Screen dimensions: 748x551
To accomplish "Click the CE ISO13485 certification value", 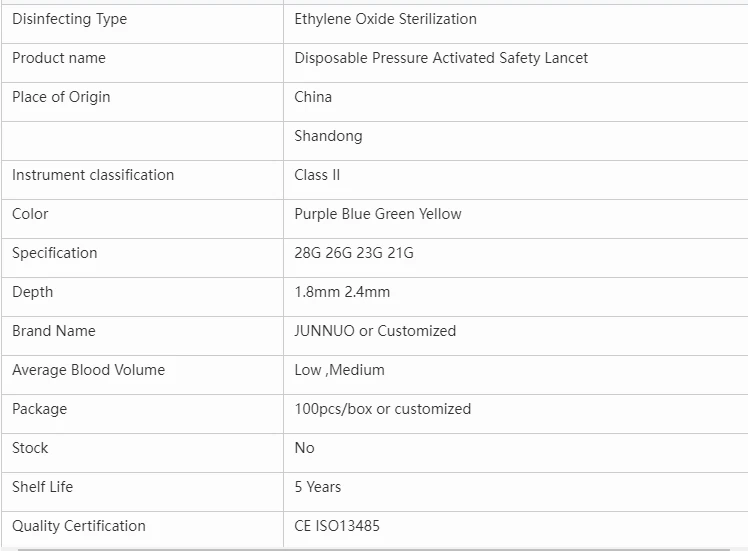I will click(x=337, y=526).
